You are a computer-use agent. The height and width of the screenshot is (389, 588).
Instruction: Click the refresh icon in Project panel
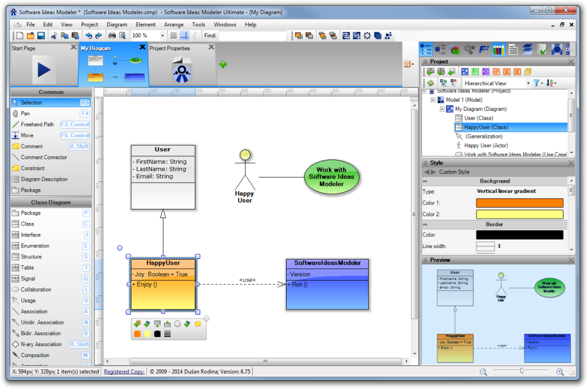point(431,83)
